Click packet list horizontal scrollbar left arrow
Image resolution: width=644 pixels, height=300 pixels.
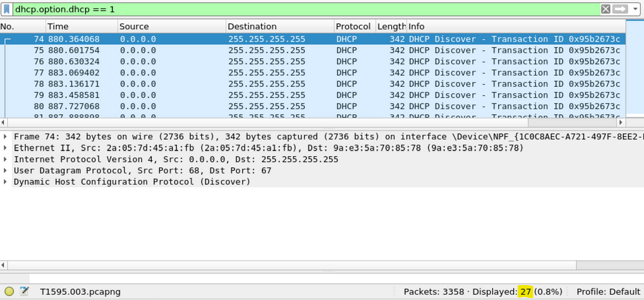[x=4, y=122]
